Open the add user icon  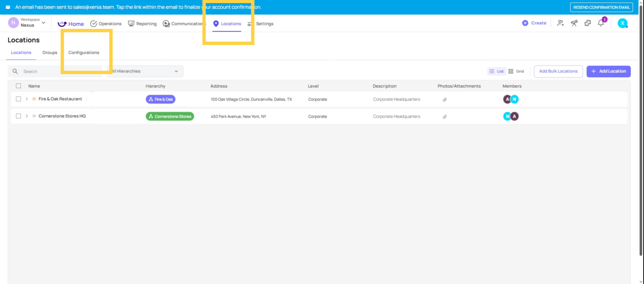560,23
